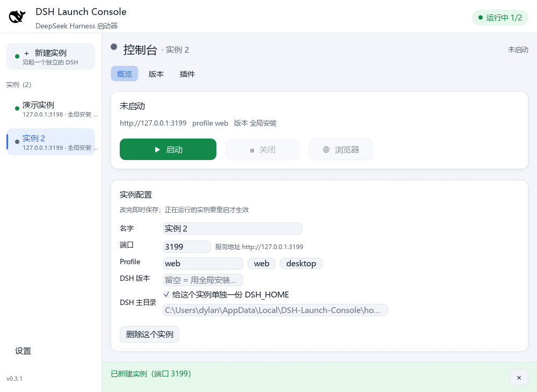Screen dimensions: 537x392
Task: Choose the desktop profile preset button
Action: tap(301, 263)
